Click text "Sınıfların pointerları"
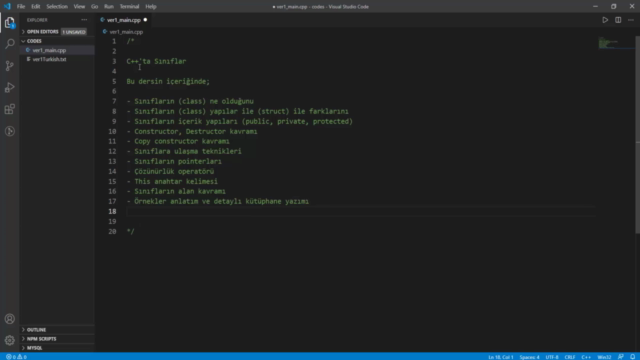Viewport: 640px width, 360px height. (x=178, y=161)
